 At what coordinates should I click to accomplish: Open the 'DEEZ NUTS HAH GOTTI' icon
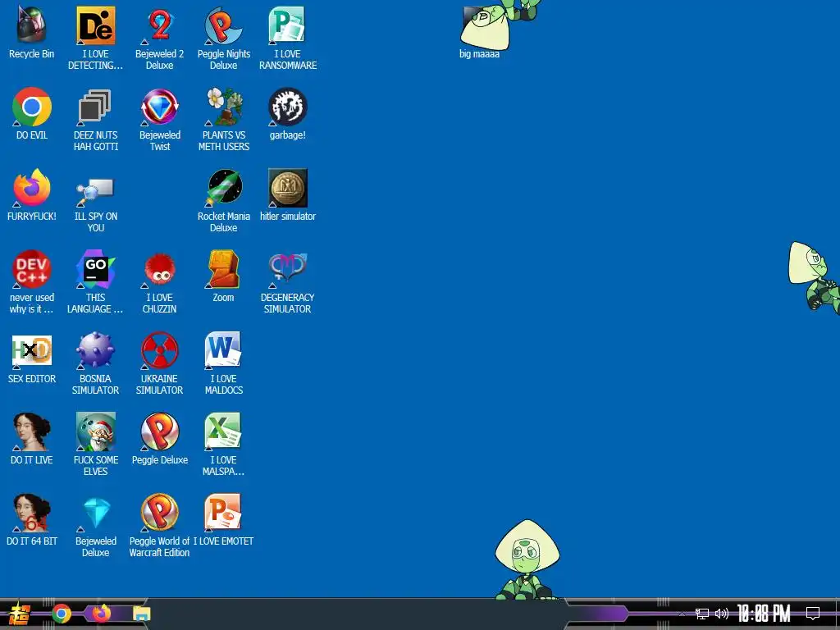coord(95,119)
